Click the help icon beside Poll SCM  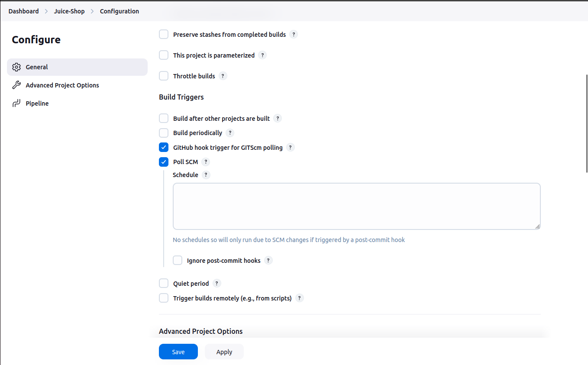pyautogui.click(x=206, y=162)
